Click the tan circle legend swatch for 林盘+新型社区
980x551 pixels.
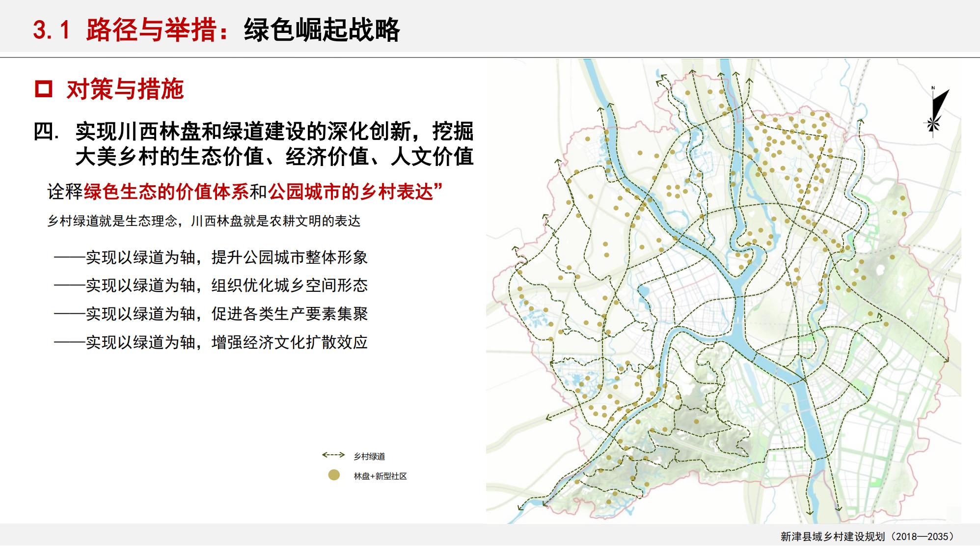(x=334, y=475)
